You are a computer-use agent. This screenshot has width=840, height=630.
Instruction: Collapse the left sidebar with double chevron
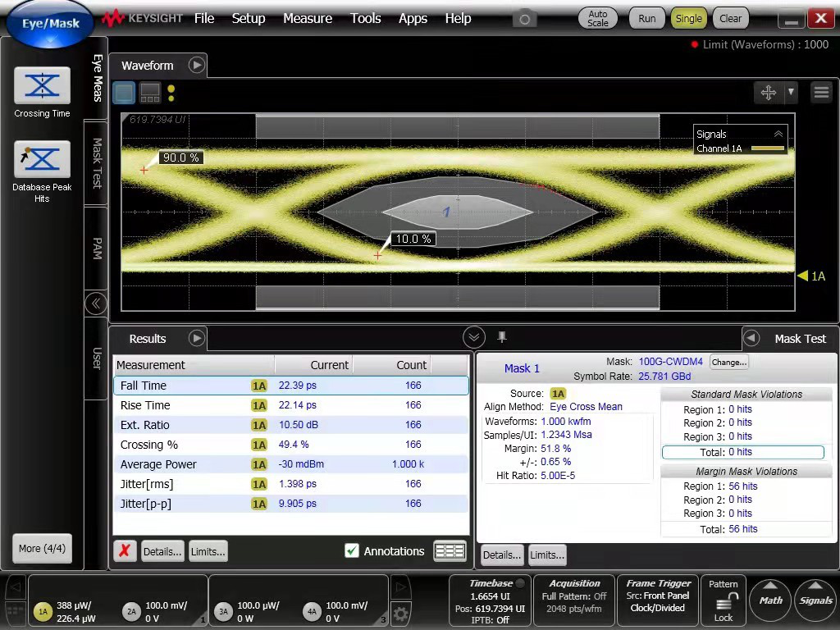(96, 304)
